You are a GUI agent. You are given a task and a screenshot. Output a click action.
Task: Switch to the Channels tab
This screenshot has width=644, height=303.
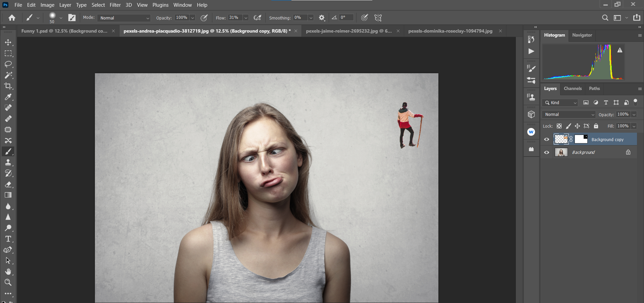(573, 89)
